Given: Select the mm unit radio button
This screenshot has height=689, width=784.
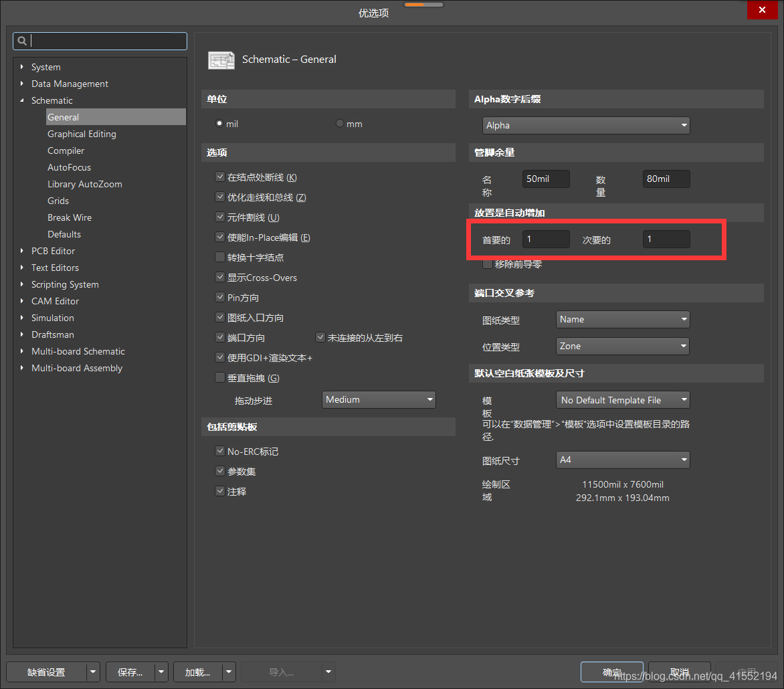Looking at the screenshot, I should [340, 124].
